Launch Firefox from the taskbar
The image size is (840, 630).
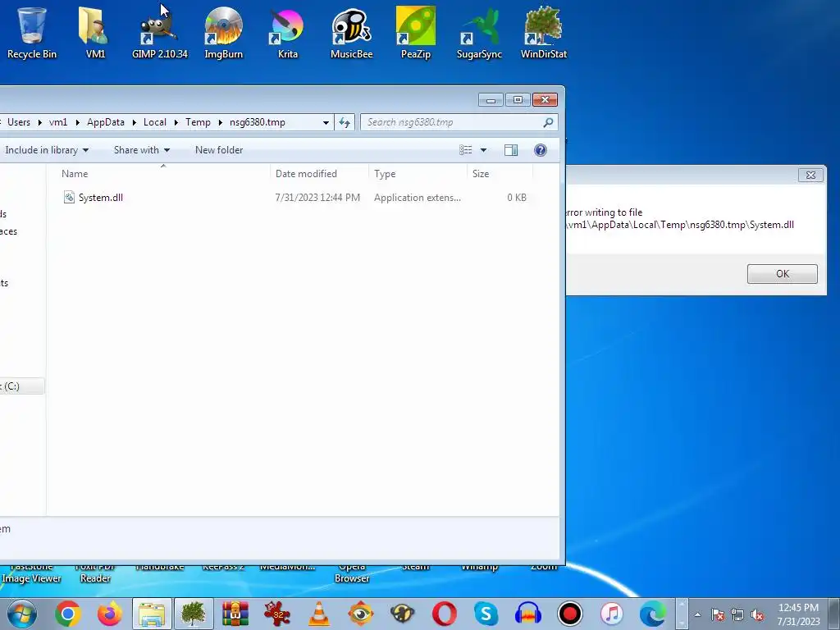(110, 614)
